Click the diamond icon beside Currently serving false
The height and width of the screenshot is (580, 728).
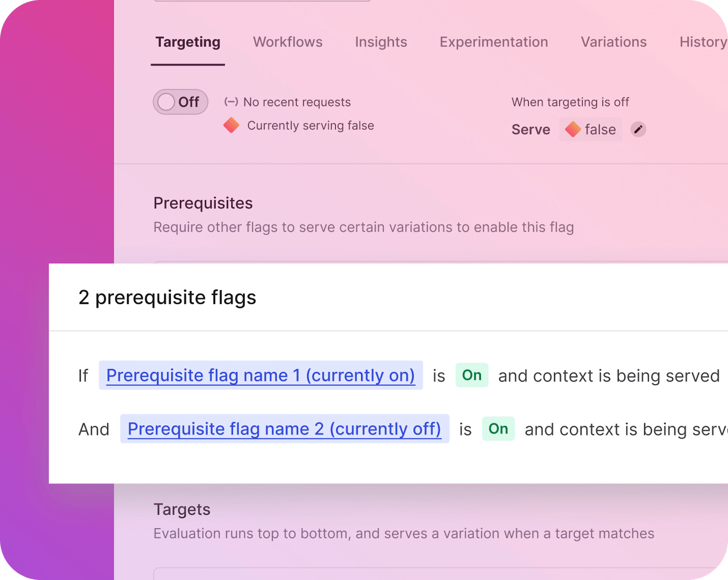(231, 125)
